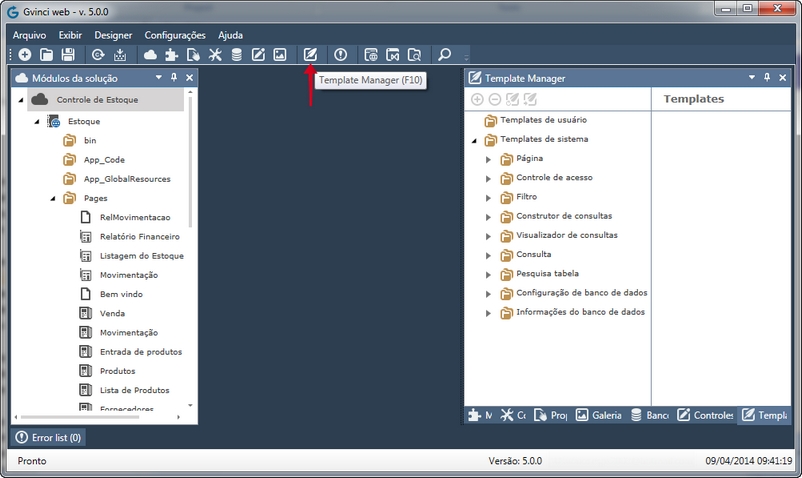Close the Módulos da solução panel
The image size is (802, 478).
tap(190, 77)
